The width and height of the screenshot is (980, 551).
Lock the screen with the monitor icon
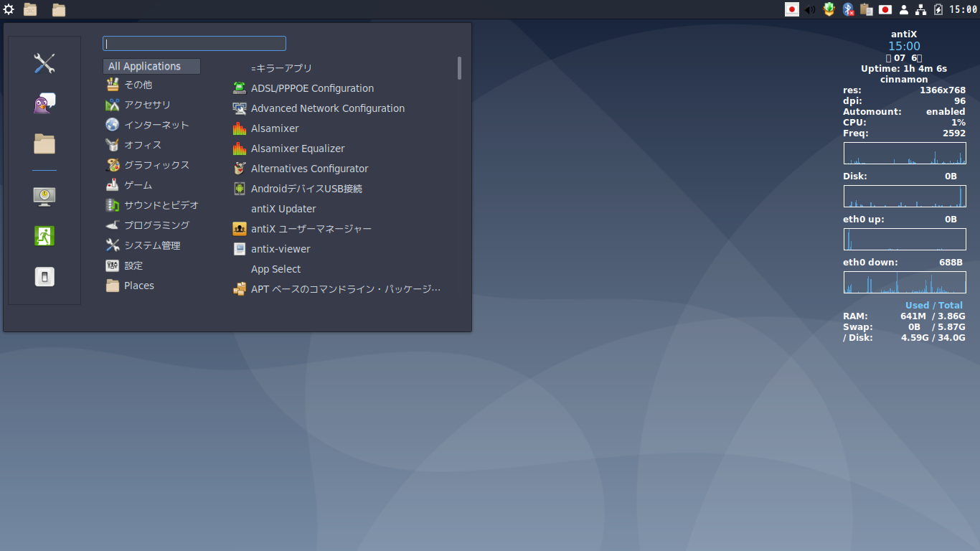pyautogui.click(x=44, y=196)
